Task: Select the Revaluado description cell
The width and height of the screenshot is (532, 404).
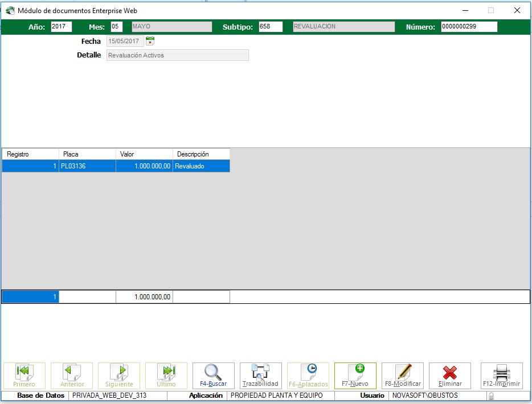Action: pos(202,166)
